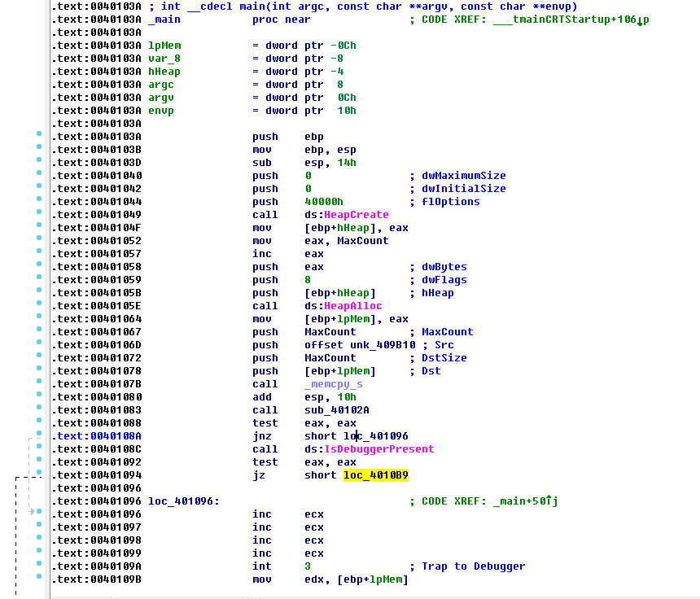Toggle breakpoint dot on push 40000h line
The width and height of the screenshot is (700, 599).
coord(39,199)
